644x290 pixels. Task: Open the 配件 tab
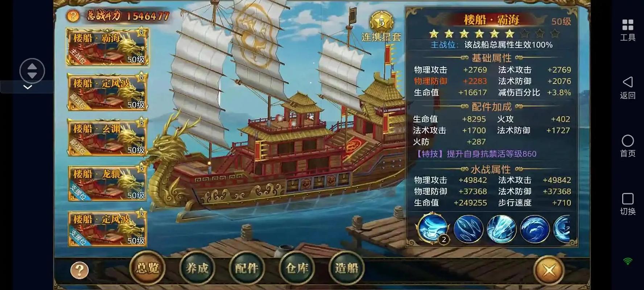tap(247, 268)
